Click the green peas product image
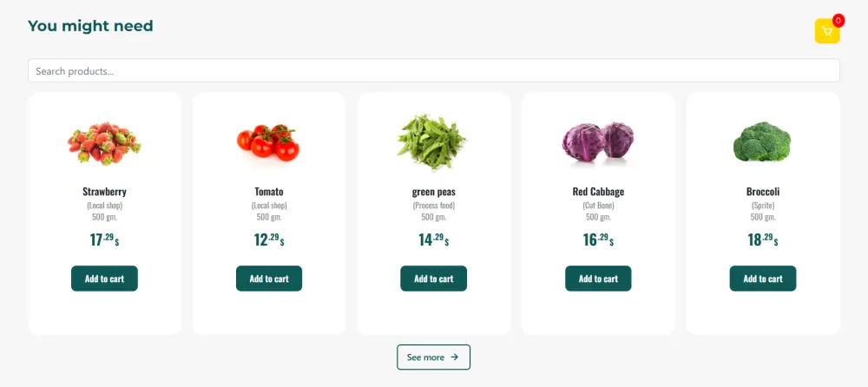Screen dimensions: 868x387 433,142
